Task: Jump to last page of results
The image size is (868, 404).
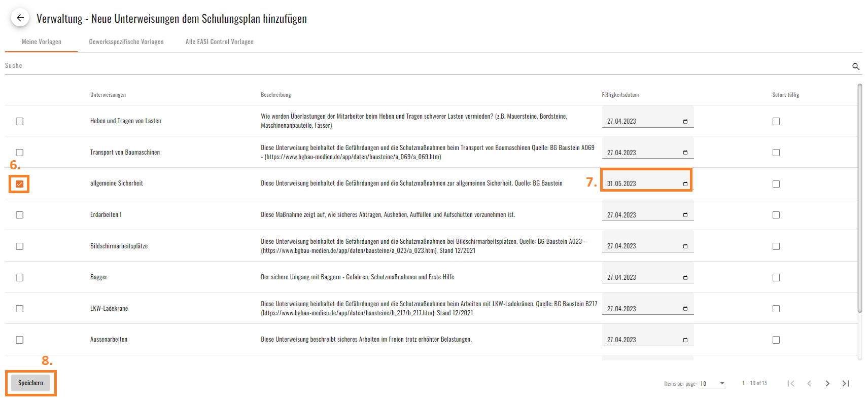Action: [846, 383]
